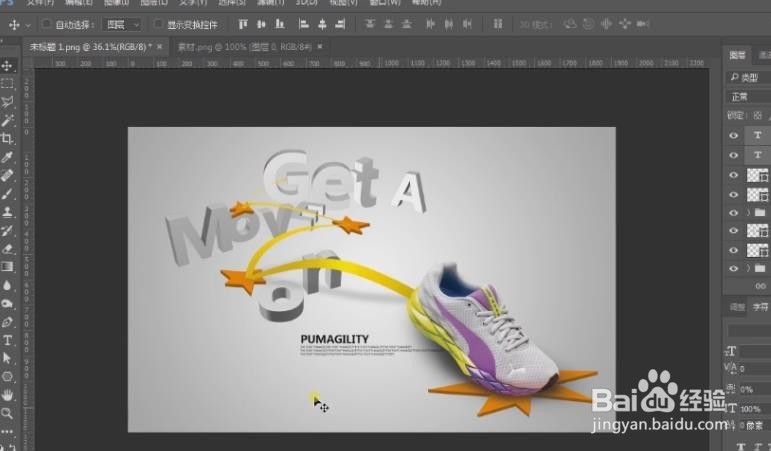This screenshot has width=771, height=451.
Task: Toggle visibility of the seventh layer
Action: coord(734,250)
